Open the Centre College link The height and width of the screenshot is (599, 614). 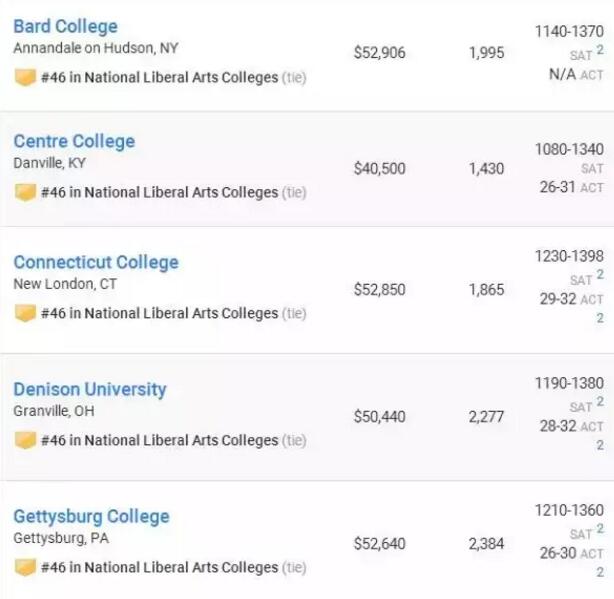(x=74, y=141)
